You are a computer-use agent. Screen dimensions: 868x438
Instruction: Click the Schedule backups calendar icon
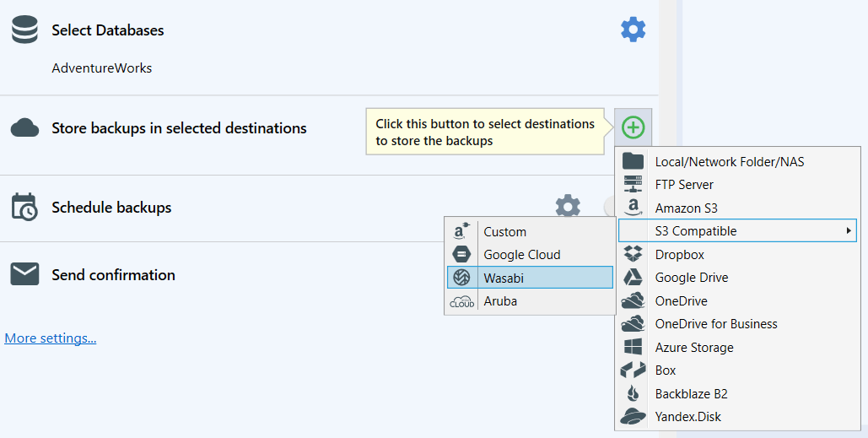pos(24,207)
